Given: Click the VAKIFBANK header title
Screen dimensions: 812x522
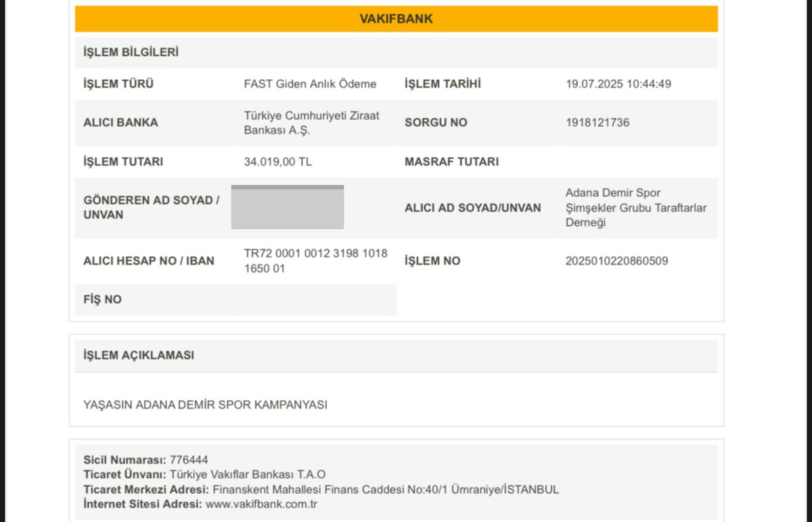Looking at the screenshot, I should click(396, 19).
